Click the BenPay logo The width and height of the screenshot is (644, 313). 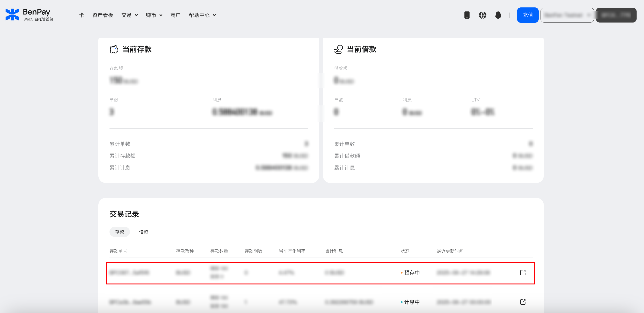point(29,15)
